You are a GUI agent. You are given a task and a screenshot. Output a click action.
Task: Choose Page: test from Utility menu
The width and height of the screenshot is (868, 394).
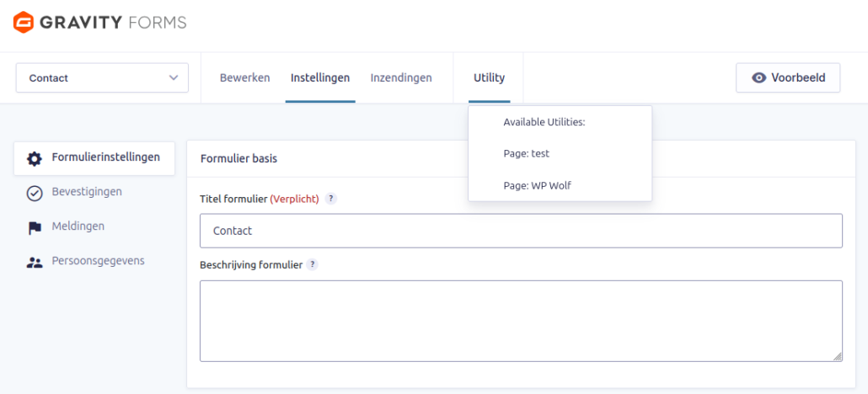[x=526, y=153]
